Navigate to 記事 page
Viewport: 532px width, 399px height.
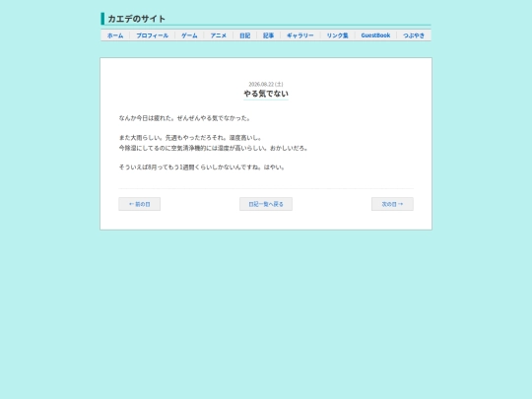[268, 35]
